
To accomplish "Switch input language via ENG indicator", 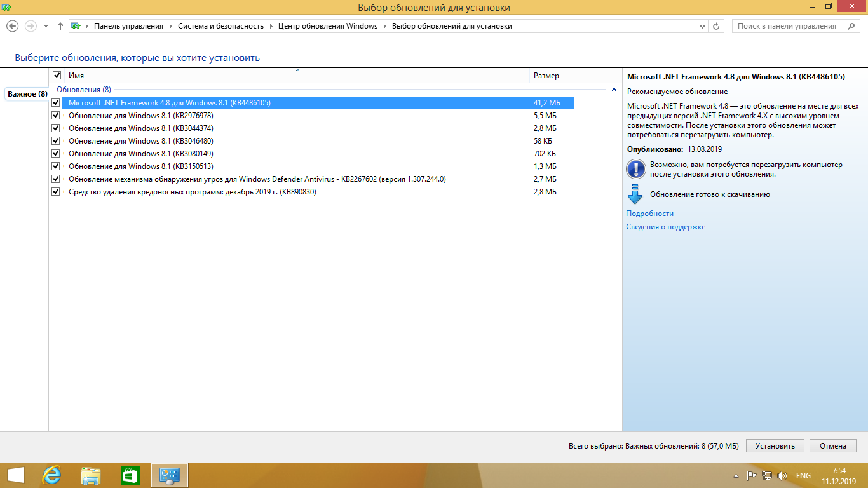I will point(803,476).
